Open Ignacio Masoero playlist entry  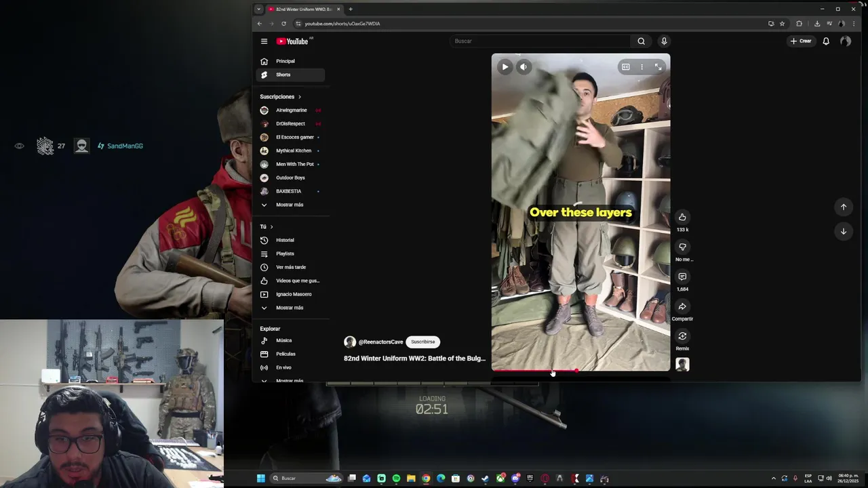coord(291,294)
